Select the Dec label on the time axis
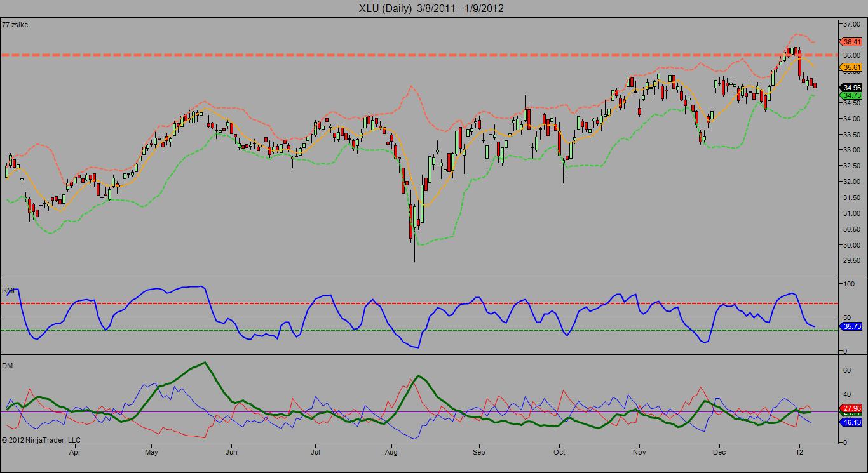Image resolution: width=868 pixels, height=473 pixels. pos(719,453)
